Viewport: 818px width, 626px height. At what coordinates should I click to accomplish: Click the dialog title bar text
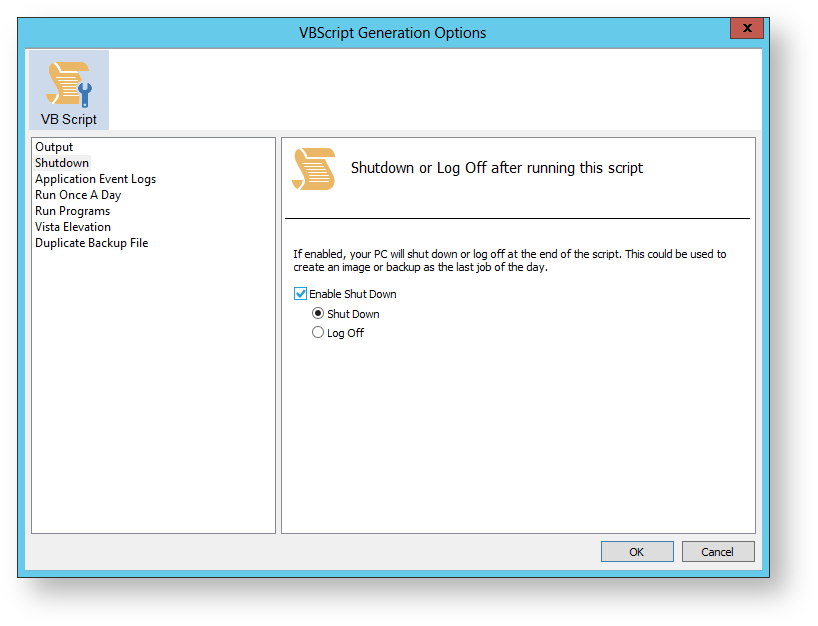[392, 33]
